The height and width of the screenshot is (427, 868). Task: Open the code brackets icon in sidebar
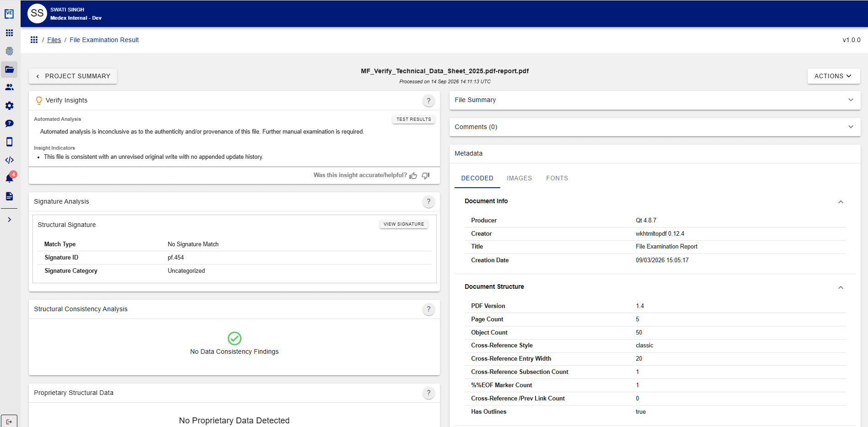click(9, 160)
